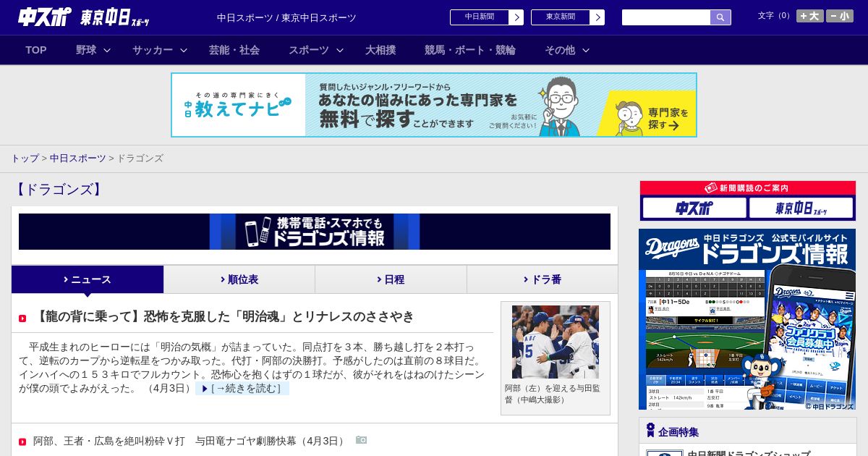Viewport: 868px width, 456px height.
Task: Click the 中日スポーツ / 東京中日スポーツ header text
Action: point(286,17)
